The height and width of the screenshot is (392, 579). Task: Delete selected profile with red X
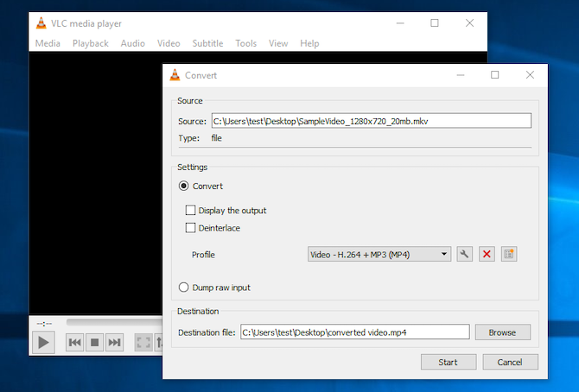[x=487, y=255]
